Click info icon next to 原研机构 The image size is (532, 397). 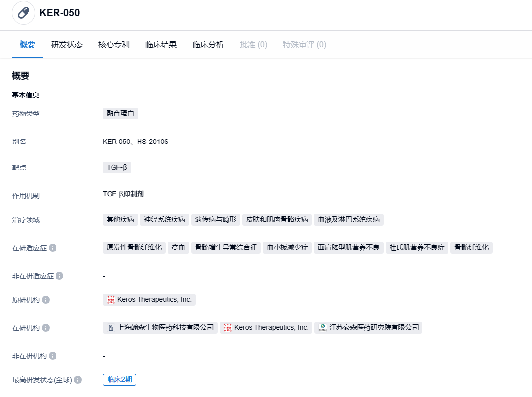point(46,300)
